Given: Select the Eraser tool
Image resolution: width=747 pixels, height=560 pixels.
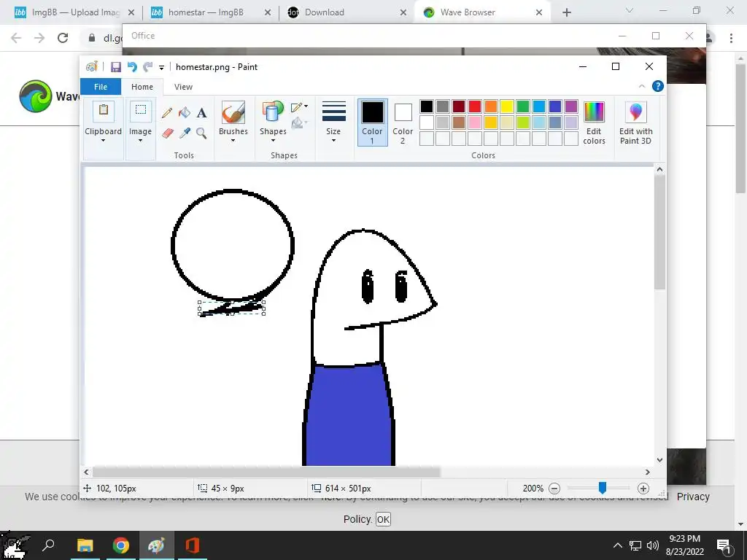Looking at the screenshot, I should pos(167,133).
